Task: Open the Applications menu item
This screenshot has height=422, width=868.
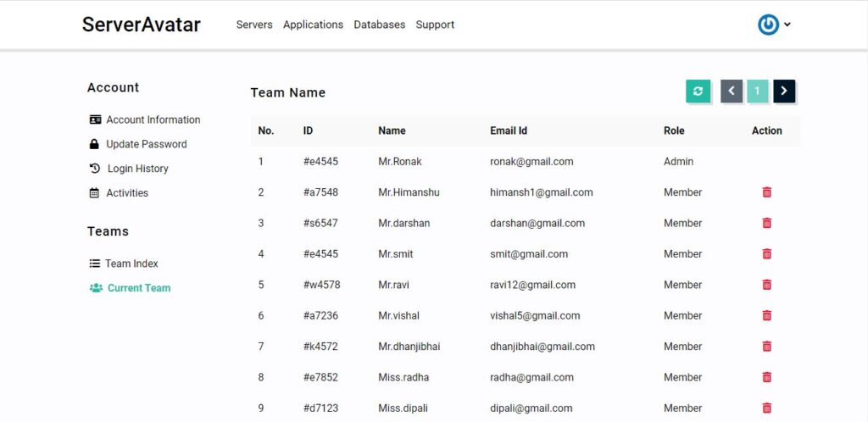Action: [313, 25]
